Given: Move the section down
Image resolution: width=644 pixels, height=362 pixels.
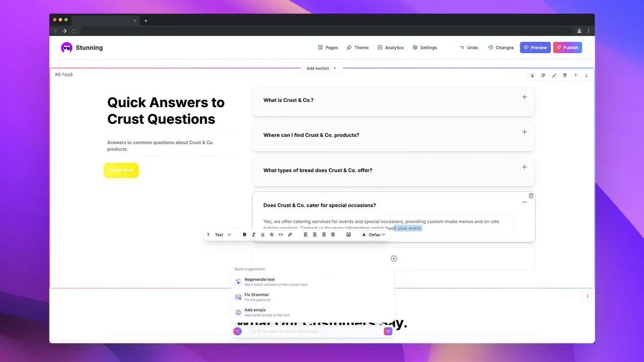Looking at the screenshot, I should coord(586,76).
